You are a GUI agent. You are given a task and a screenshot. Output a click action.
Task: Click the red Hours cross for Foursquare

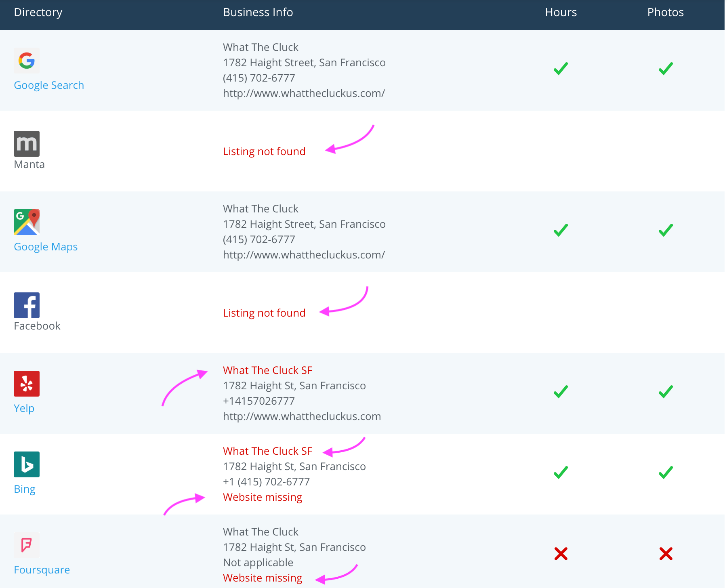pyautogui.click(x=561, y=554)
